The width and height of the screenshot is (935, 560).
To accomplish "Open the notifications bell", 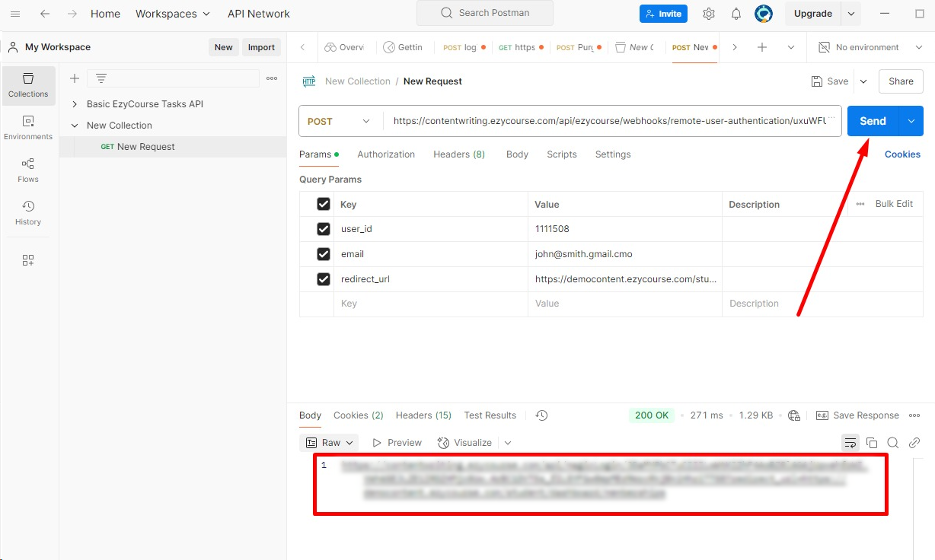I will (x=736, y=14).
